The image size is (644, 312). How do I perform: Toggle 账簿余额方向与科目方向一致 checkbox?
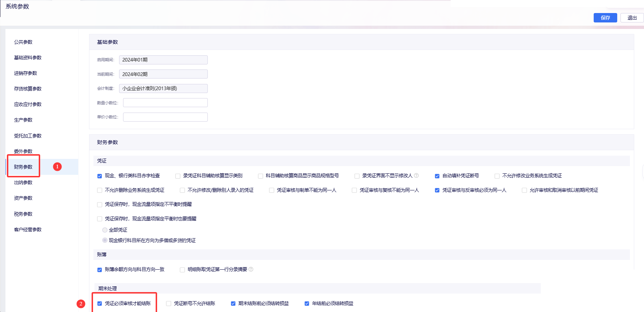100,270
